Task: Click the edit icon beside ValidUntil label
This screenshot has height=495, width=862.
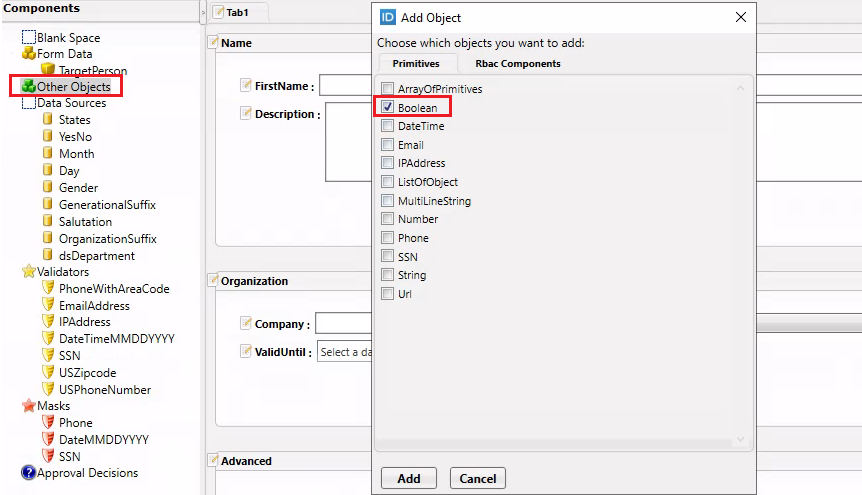Action: click(x=246, y=351)
